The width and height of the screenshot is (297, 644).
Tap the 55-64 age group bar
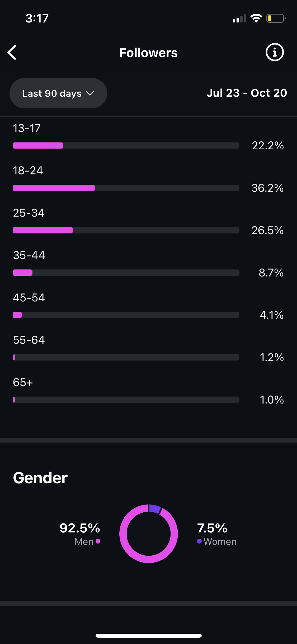pyautogui.click(x=126, y=357)
